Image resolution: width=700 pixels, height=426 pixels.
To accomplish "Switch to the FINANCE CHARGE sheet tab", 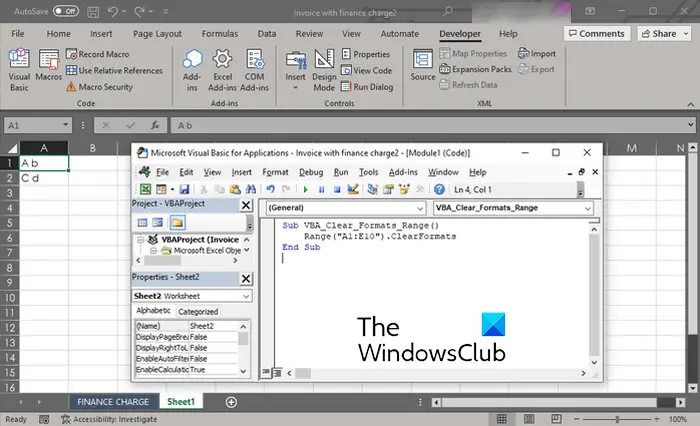I will click(113, 402).
